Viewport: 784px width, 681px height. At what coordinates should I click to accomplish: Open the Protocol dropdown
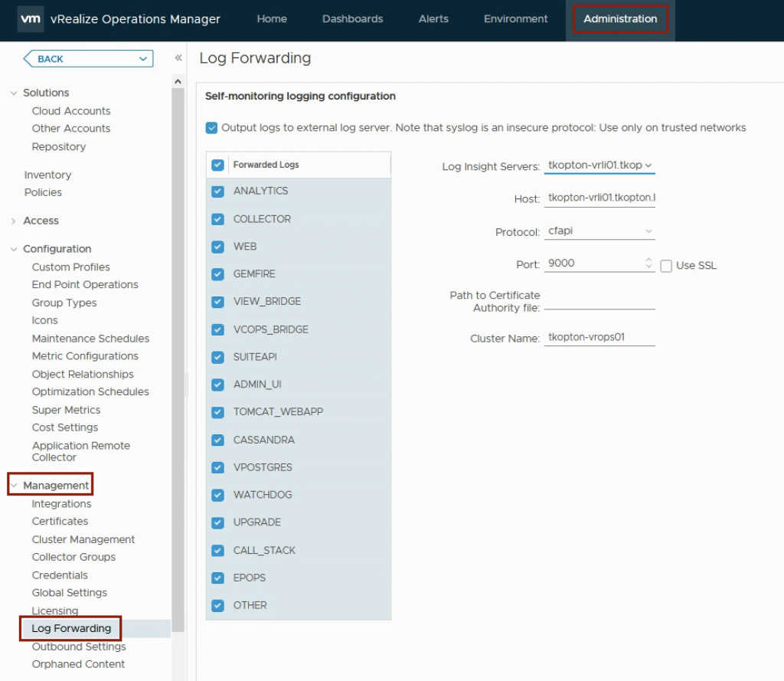[599, 231]
